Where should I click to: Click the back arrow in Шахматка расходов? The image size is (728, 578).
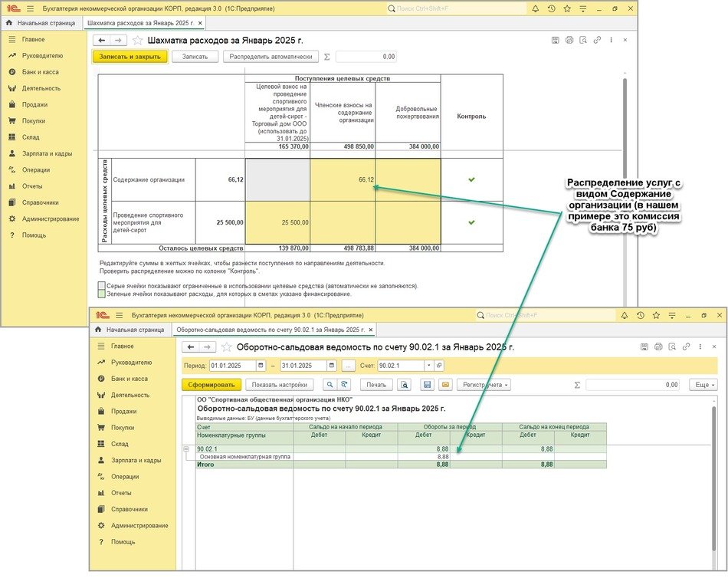(101, 40)
